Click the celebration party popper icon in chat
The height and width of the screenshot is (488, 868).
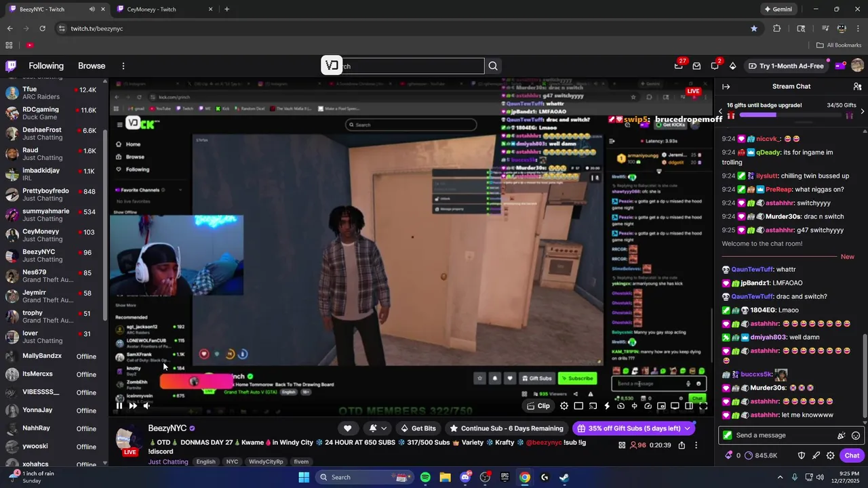click(x=842, y=436)
